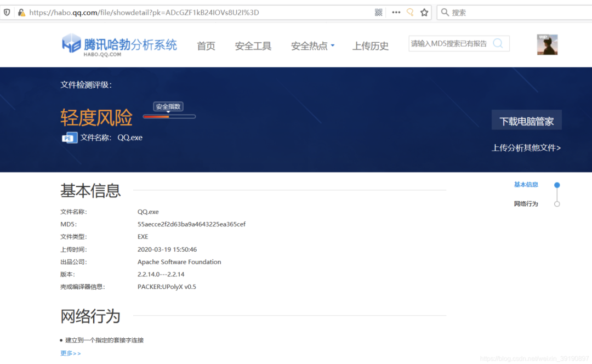592x364 pixels.
Task: Click the magnifier icon in browser search box
Action: pyautogui.click(x=445, y=13)
